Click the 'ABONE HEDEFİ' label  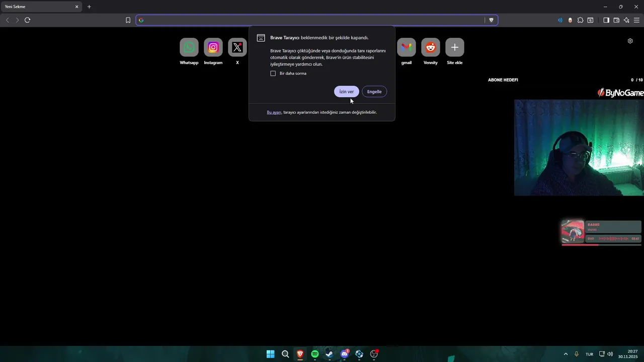503,80
